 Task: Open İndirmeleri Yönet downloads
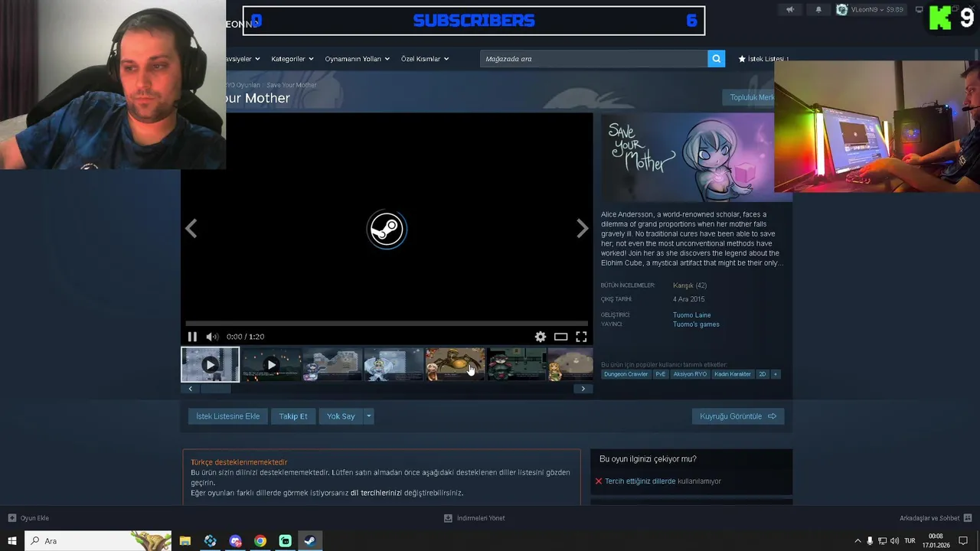click(474, 518)
